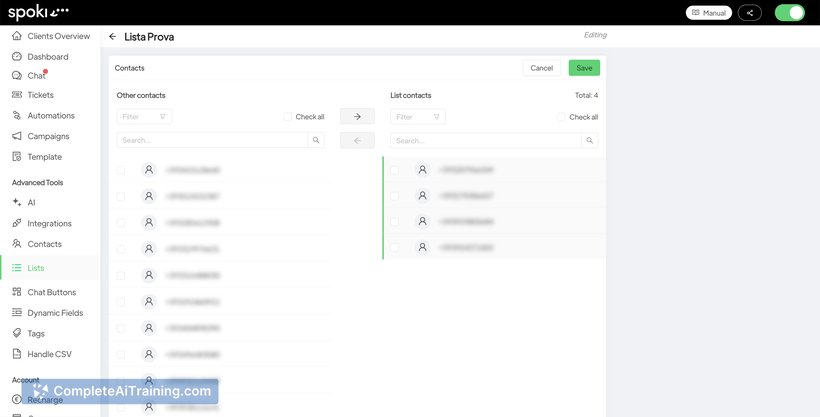Screen dimensions: 820x417
Task: Open the Template document icon
Action: pos(17,156)
